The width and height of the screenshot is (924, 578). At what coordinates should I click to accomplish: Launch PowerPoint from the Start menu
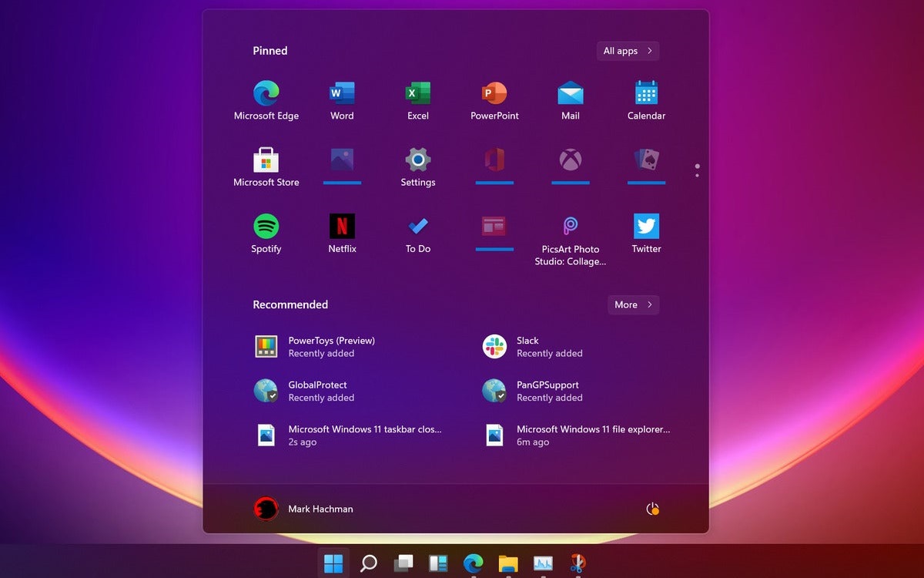pos(494,101)
